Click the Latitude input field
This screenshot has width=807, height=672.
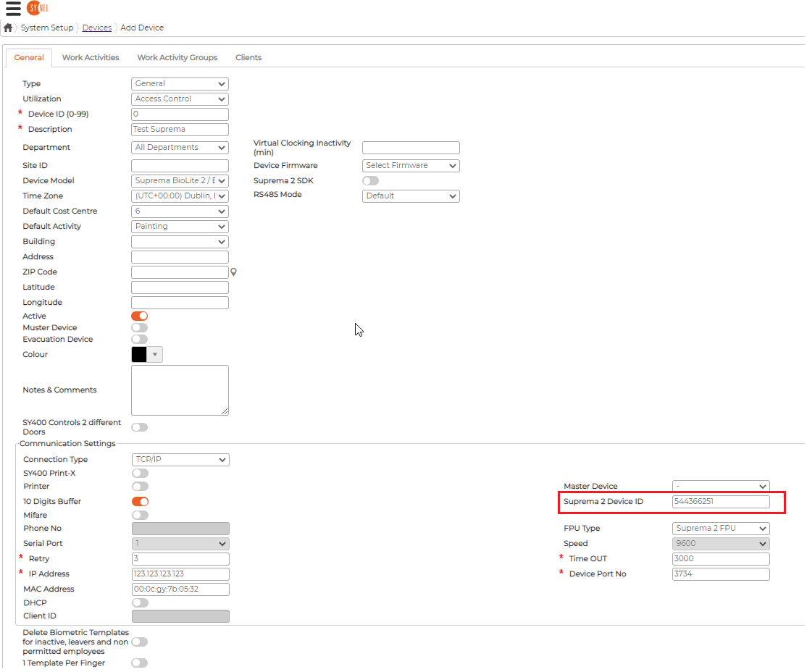[x=180, y=287]
